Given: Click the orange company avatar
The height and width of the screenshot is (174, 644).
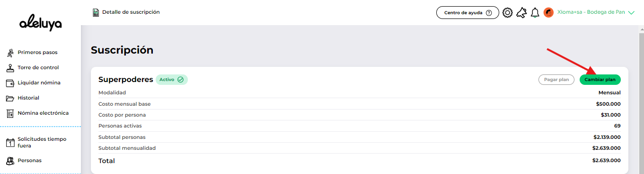Looking at the screenshot, I should click(548, 13).
